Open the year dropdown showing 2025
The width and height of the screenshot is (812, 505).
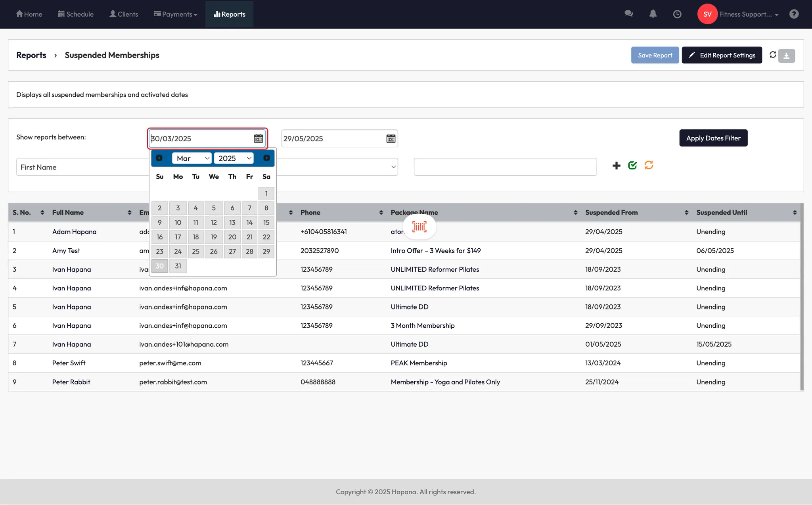coord(234,158)
